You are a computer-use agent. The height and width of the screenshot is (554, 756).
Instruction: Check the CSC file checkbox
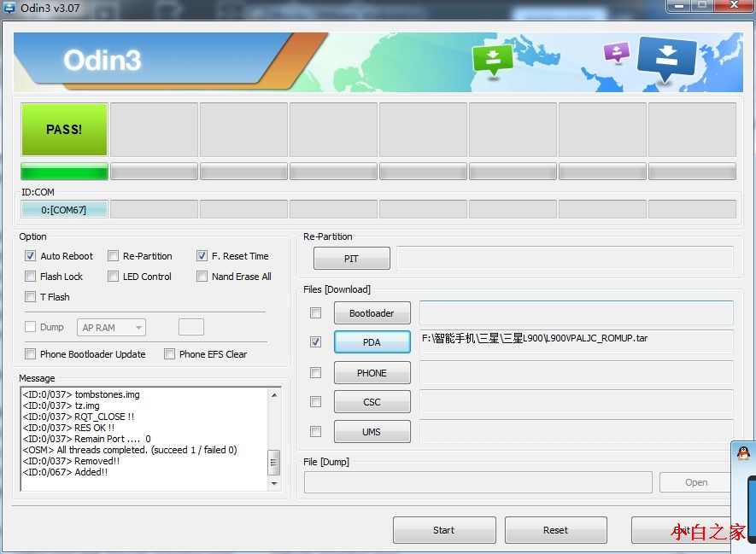316,401
